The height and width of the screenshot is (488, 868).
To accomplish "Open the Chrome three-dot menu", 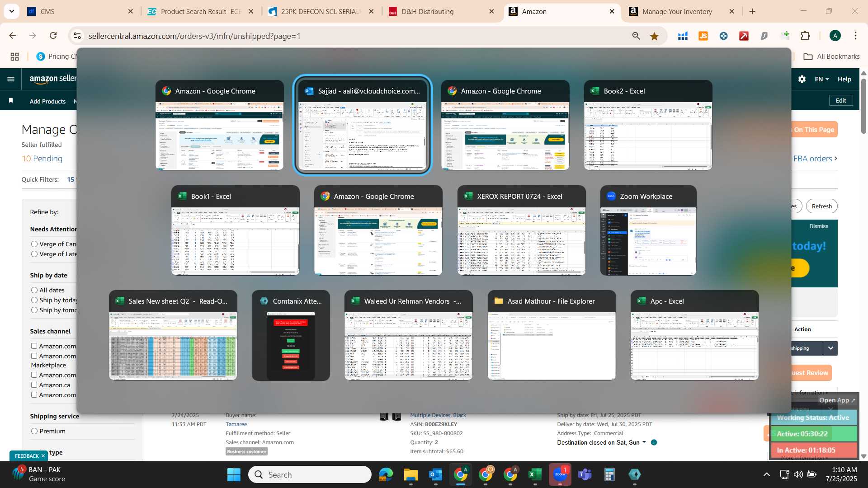I will point(855,36).
